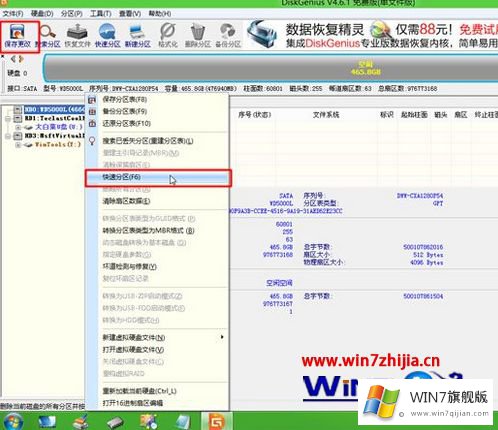Click the 序号(状态) column header
The width and height of the screenshot is (498, 430).
[254, 115]
